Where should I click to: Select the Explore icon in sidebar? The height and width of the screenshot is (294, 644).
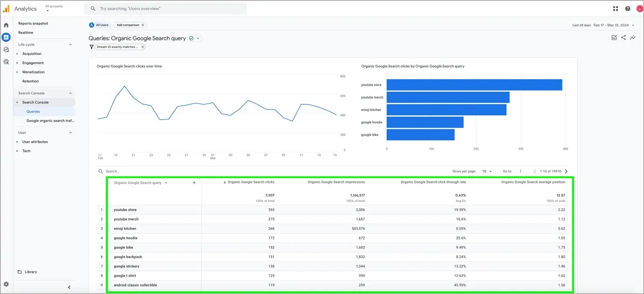coord(6,49)
